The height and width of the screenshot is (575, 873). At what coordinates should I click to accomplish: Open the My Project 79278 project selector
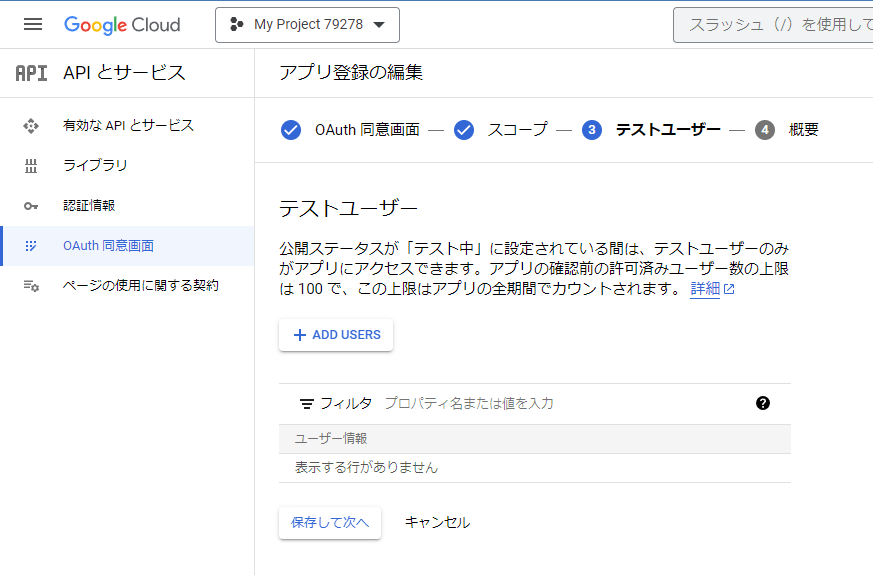(307, 25)
